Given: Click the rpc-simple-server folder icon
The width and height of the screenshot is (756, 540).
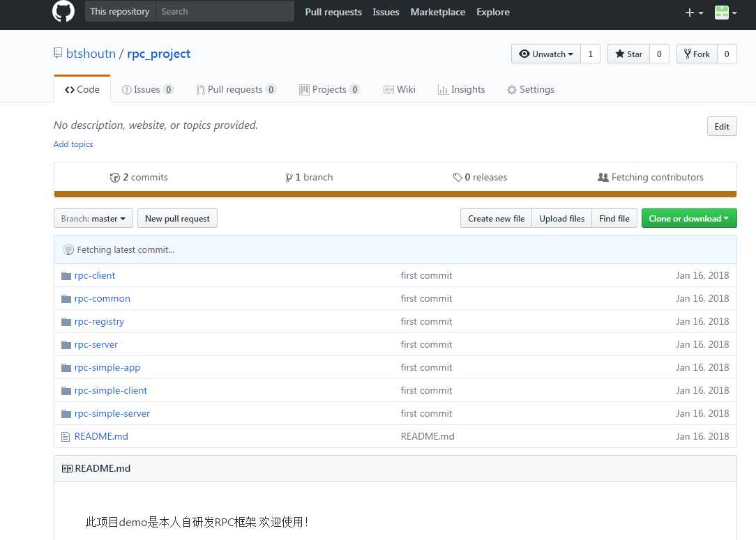Looking at the screenshot, I should tap(66, 414).
